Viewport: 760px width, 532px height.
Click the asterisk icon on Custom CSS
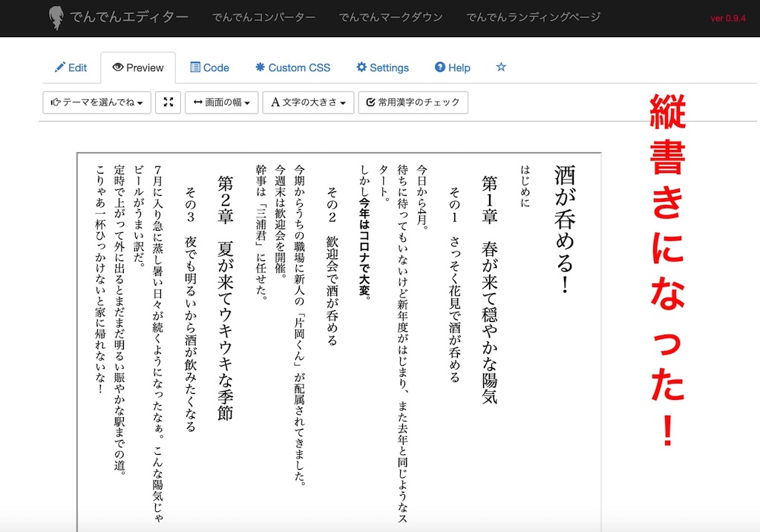click(x=260, y=68)
